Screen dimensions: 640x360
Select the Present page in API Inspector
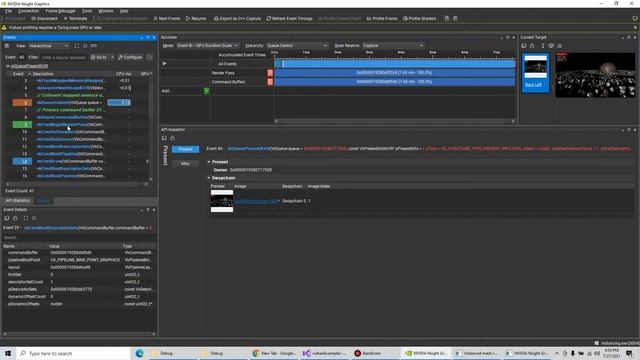coord(185,149)
